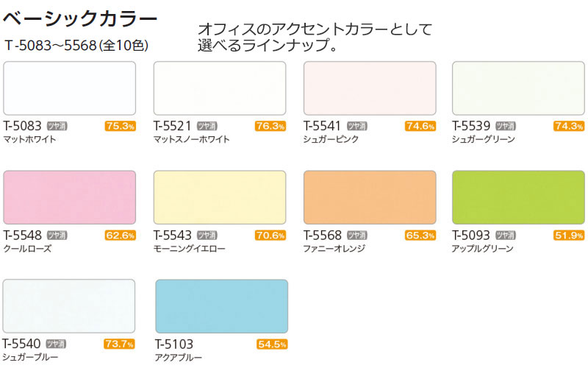Click the ツヤ消 badge beside T-5093
Viewport: 588px width, 368px height.
pos(506,236)
